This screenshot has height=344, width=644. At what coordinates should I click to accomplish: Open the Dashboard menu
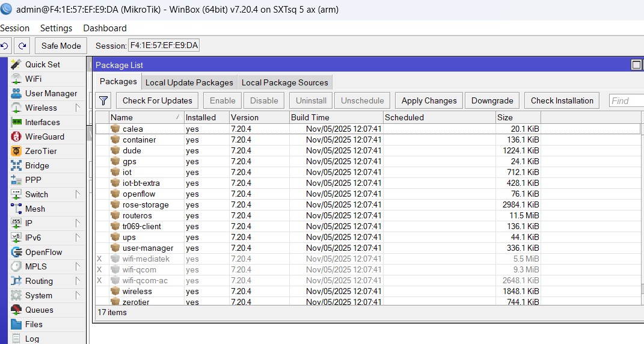(x=105, y=28)
